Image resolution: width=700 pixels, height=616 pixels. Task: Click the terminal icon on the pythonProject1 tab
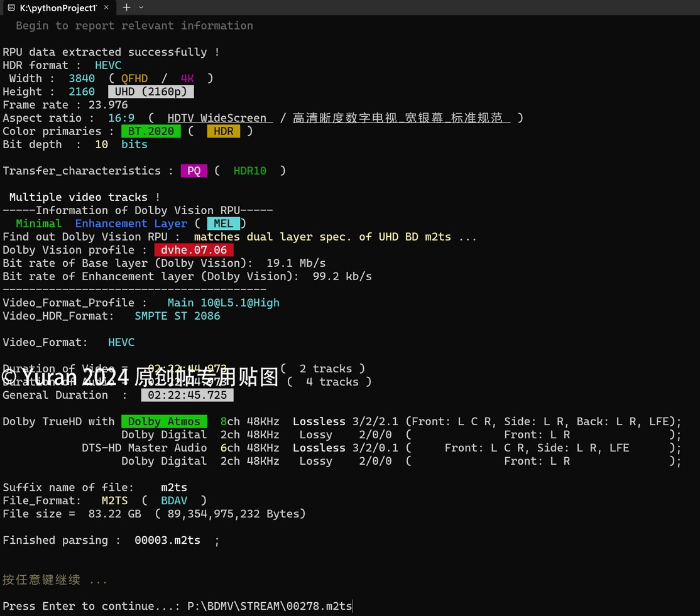click(x=11, y=8)
